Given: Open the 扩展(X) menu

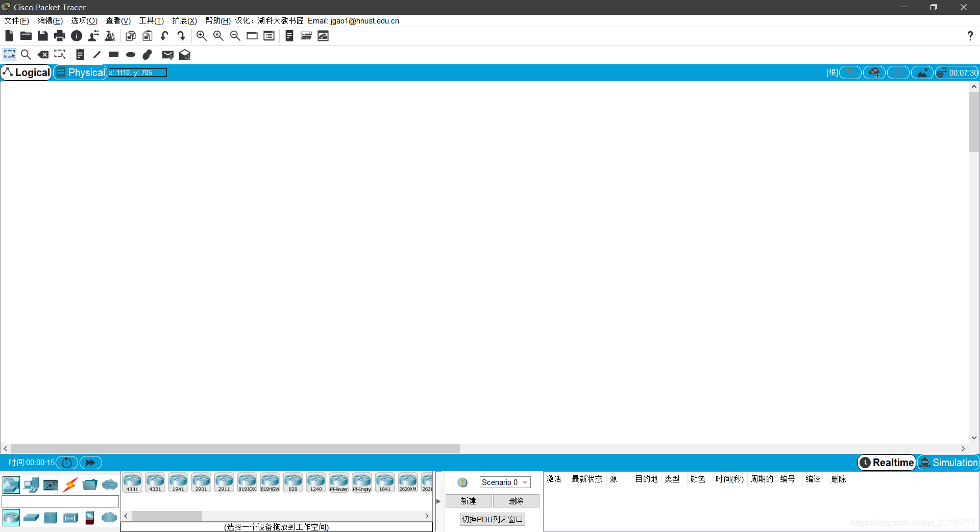Looking at the screenshot, I should click(x=184, y=21).
